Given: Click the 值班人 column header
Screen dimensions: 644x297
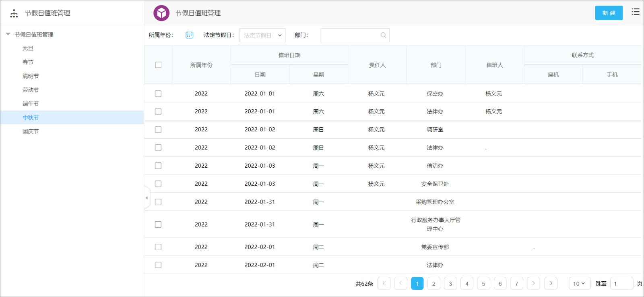Looking at the screenshot, I should (495, 65).
